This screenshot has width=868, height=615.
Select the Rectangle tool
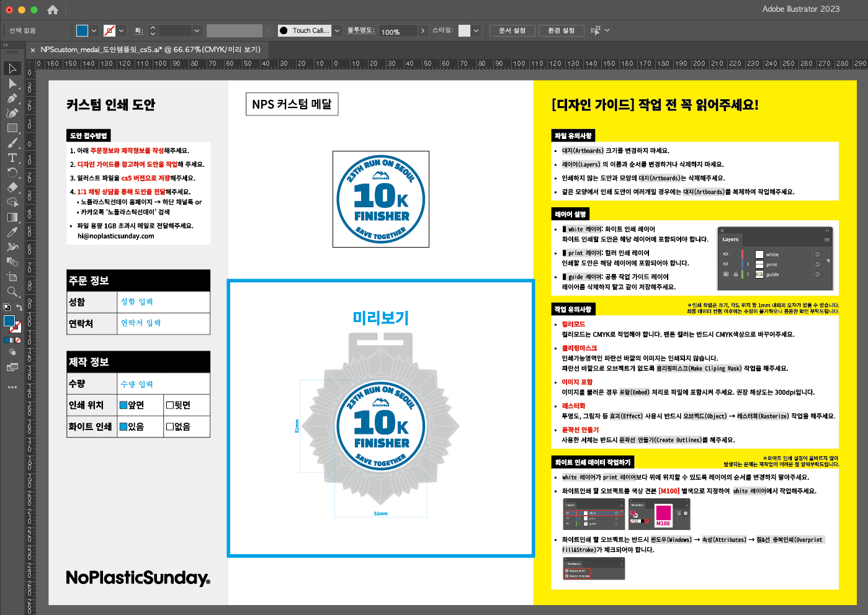click(12, 128)
